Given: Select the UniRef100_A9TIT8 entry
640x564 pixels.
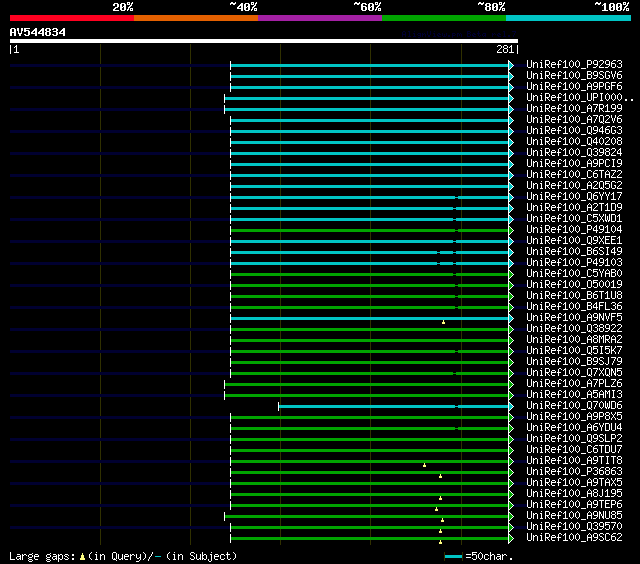Looking at the screenshot, I should (x=574, y=461).
